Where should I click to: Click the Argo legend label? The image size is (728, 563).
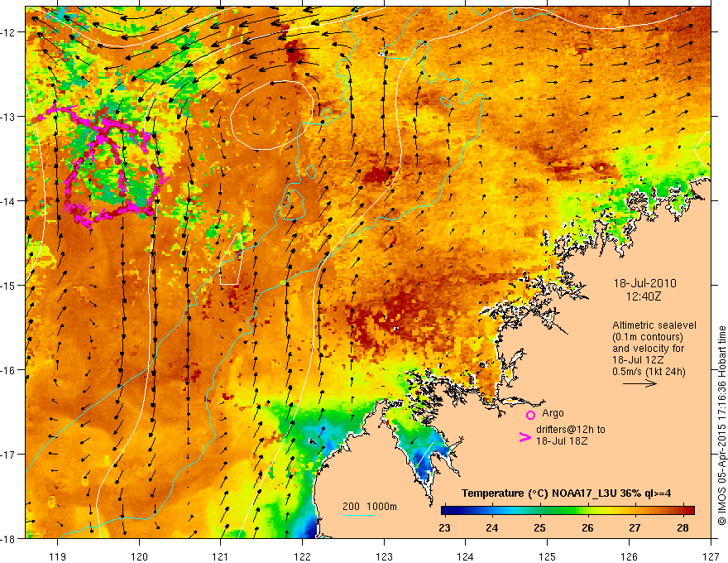(553, 413)
